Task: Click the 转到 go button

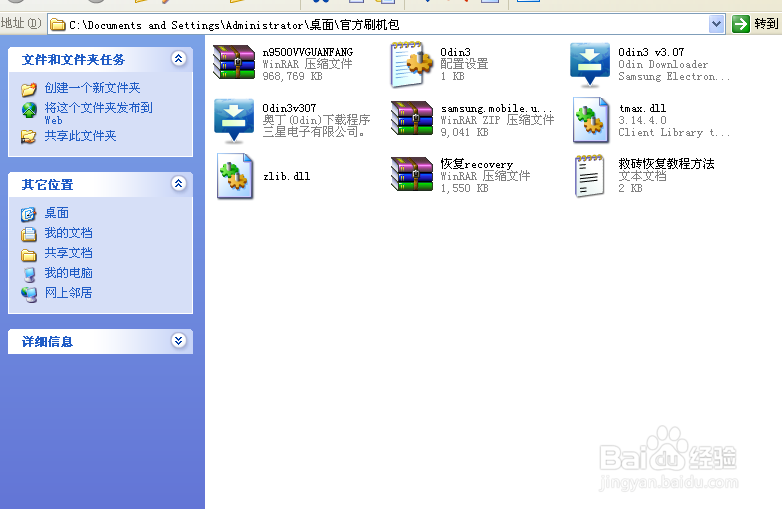Action: coord(756,23)
